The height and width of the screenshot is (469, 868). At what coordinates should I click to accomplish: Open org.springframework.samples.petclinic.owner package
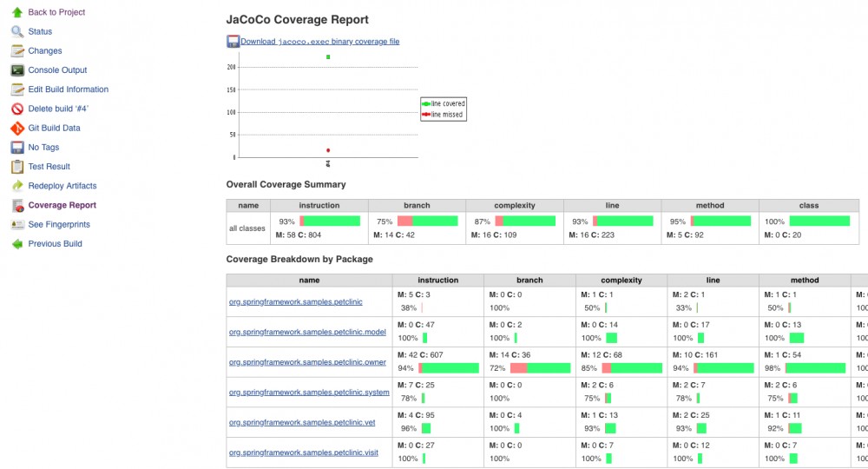[307, 362]
